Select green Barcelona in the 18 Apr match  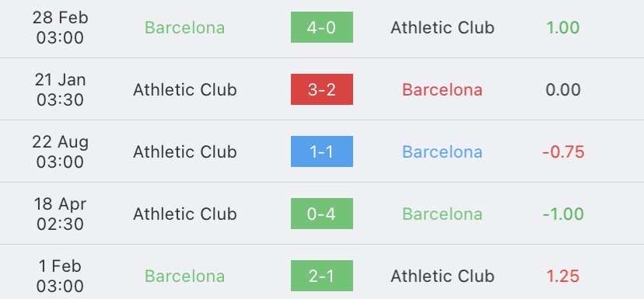[x=443, y=214]
